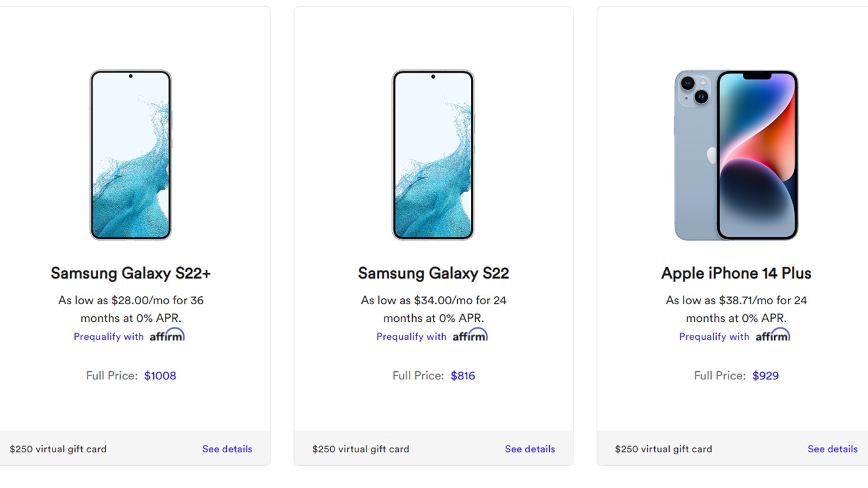Open the Samsung Galaxy S22 title

pos(433,273)
